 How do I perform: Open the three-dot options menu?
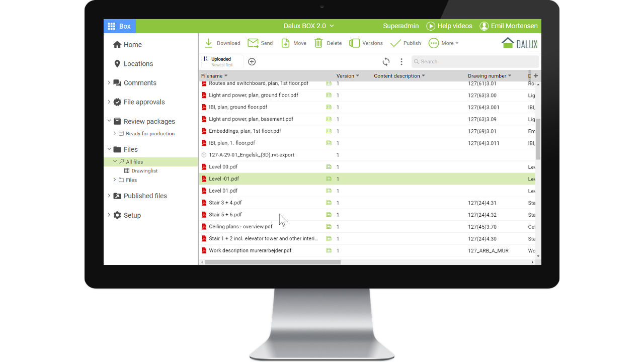coord(401,62)
